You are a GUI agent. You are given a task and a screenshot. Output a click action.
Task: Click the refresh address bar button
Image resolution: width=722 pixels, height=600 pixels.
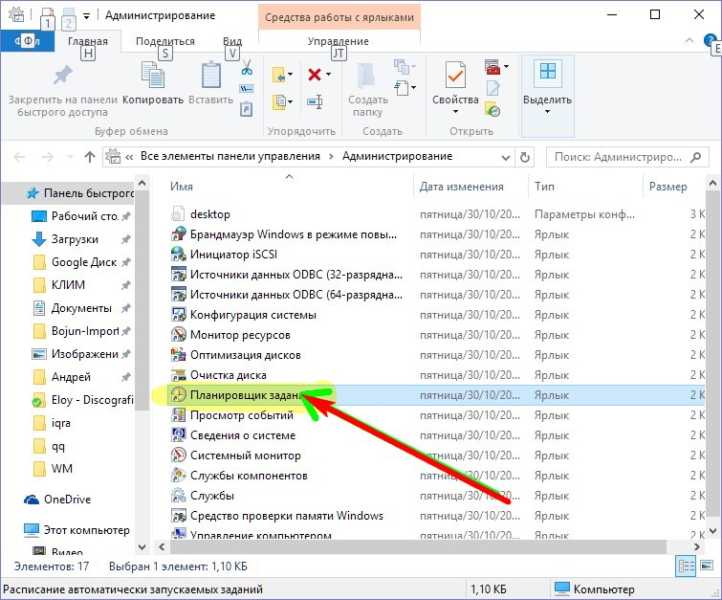click(524, 157)
